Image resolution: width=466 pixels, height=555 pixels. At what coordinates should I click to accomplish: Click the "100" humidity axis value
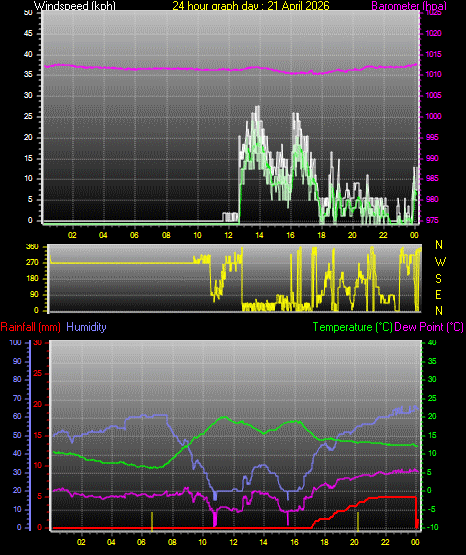pyautogui.click(x=15, y=343)
